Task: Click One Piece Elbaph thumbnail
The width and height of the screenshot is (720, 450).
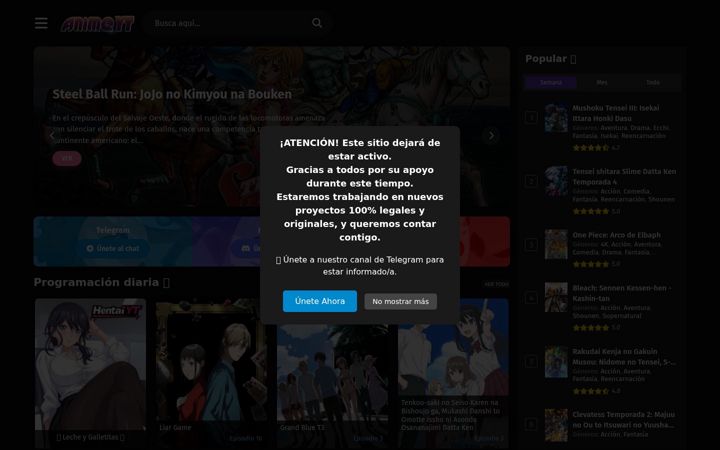Action: 556,244
